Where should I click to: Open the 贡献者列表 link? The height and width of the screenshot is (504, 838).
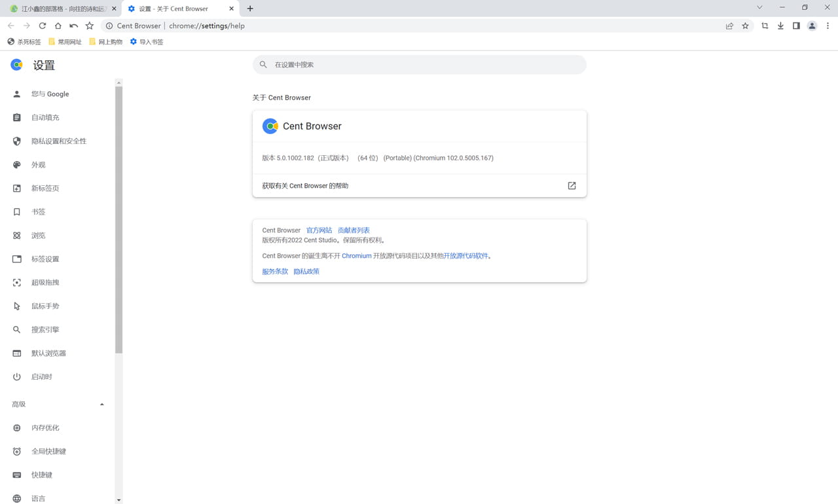(354, 230)
